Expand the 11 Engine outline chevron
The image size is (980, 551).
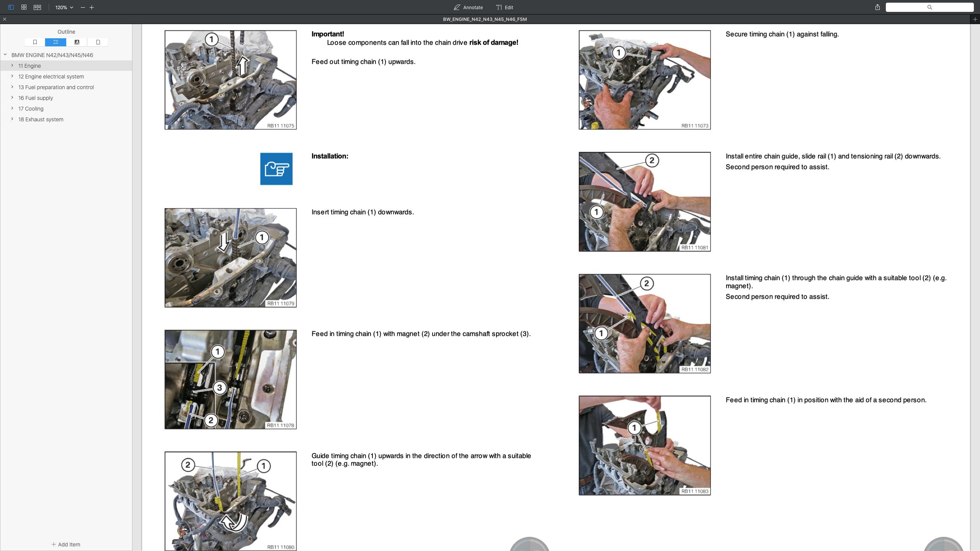12,65
